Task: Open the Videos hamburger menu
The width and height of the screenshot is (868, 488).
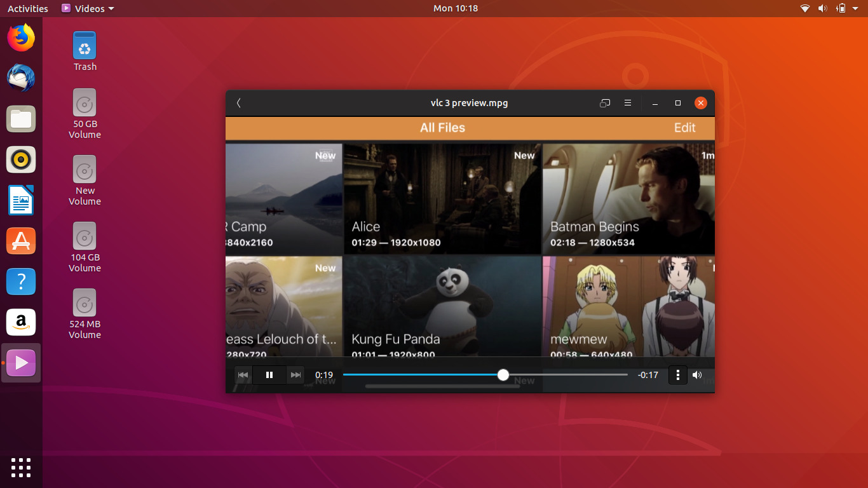Action: pos(627,102)
